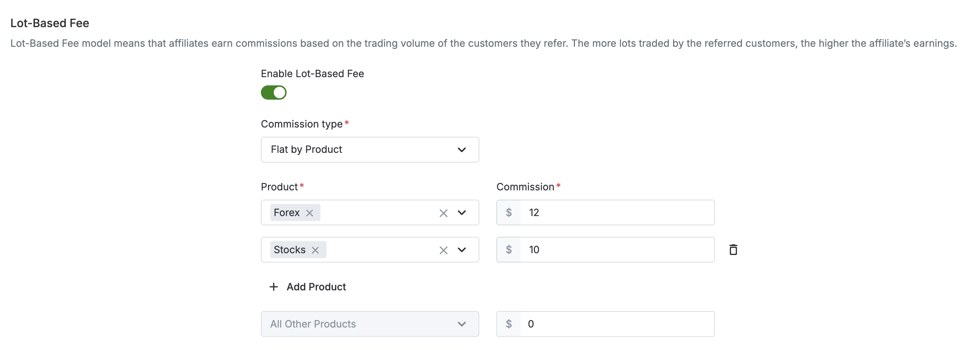The image size is (980, 350).
Task: Open the Commission type dropdown
Action: pyautogui.click(x=370, y=150)
